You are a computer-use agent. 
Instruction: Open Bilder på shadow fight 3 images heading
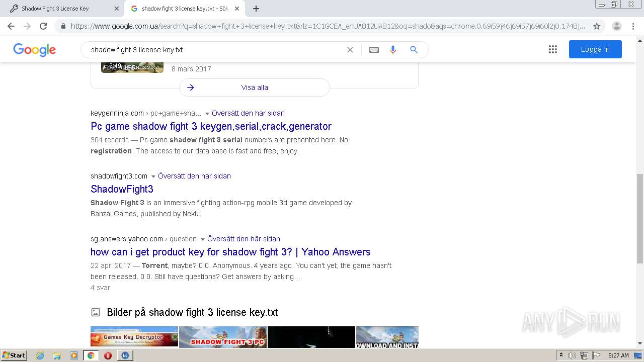[x=192, y=312]
